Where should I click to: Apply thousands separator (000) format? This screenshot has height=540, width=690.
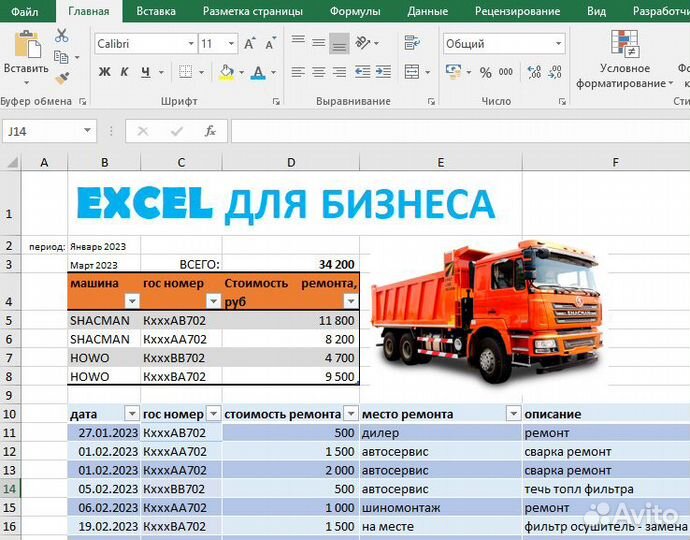click(x=506, y=72)
